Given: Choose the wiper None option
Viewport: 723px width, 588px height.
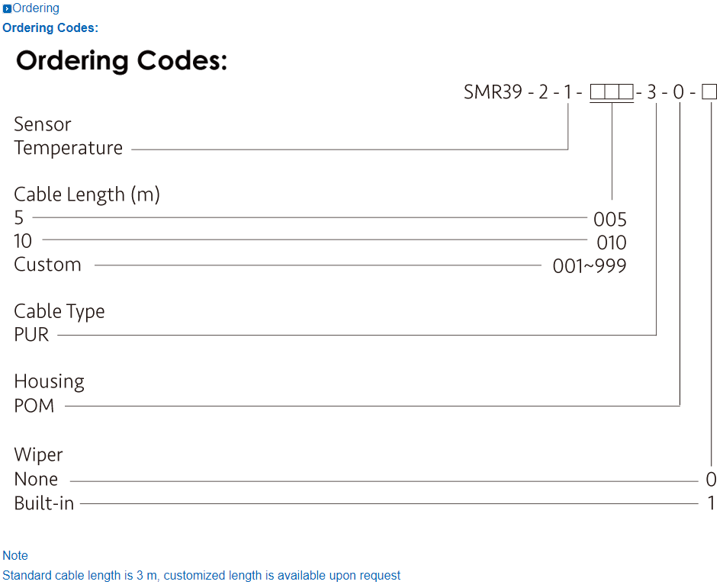Looking at the screenshot, I should coord(36,480).
